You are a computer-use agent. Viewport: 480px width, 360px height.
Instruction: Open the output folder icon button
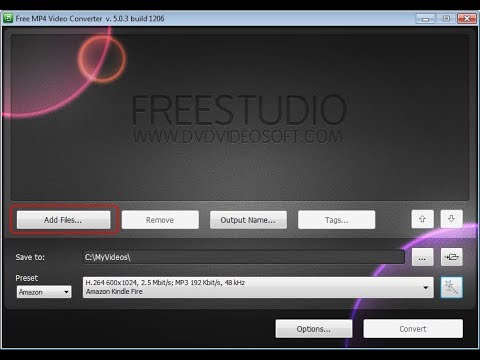coord(451,257)
